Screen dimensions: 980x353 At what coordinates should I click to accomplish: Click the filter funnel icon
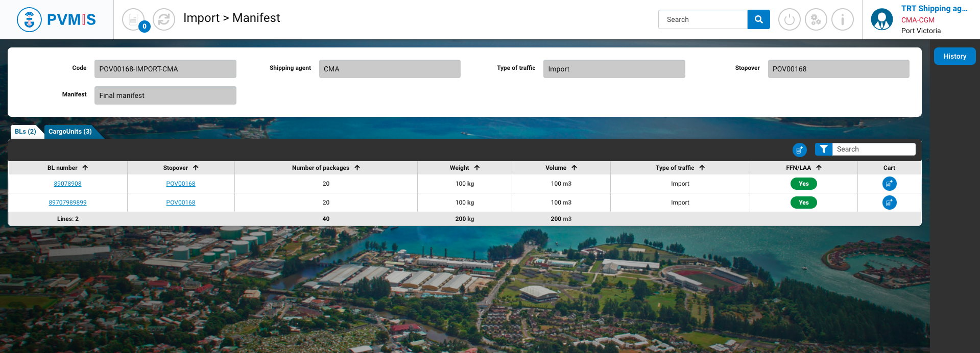point(823,149)
